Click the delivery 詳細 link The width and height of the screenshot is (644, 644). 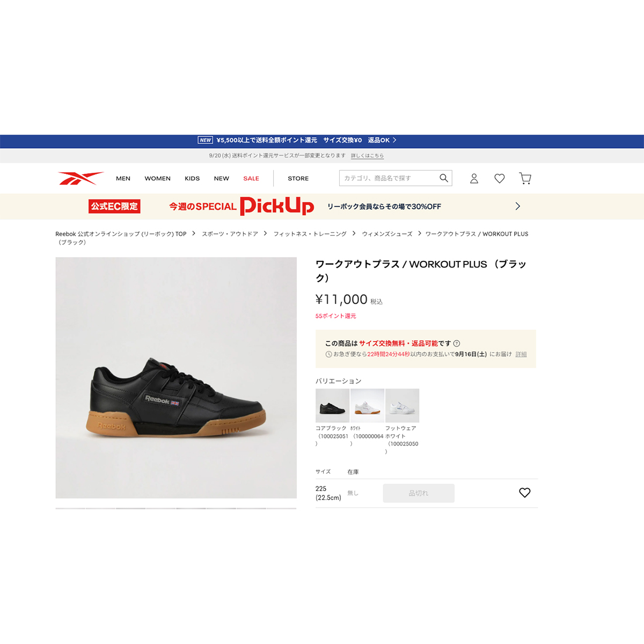(x=521, y=354)
